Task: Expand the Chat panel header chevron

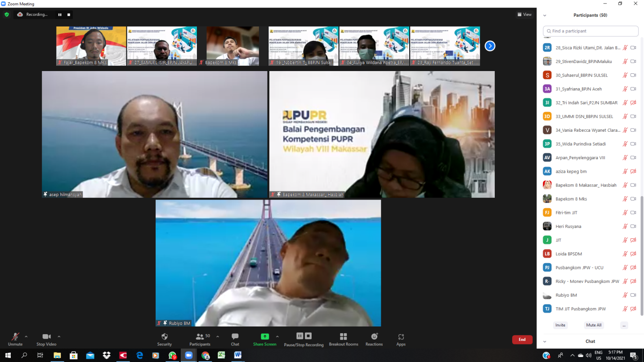Action: tap(545, 341)
